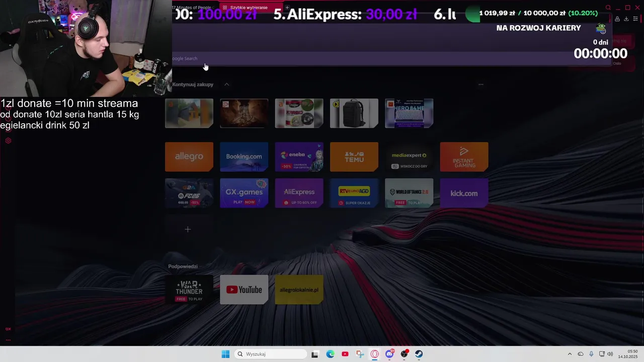644x362 pixels.
Task: Open the RTV Euro AGD speed dial tile
Action: 354,193
